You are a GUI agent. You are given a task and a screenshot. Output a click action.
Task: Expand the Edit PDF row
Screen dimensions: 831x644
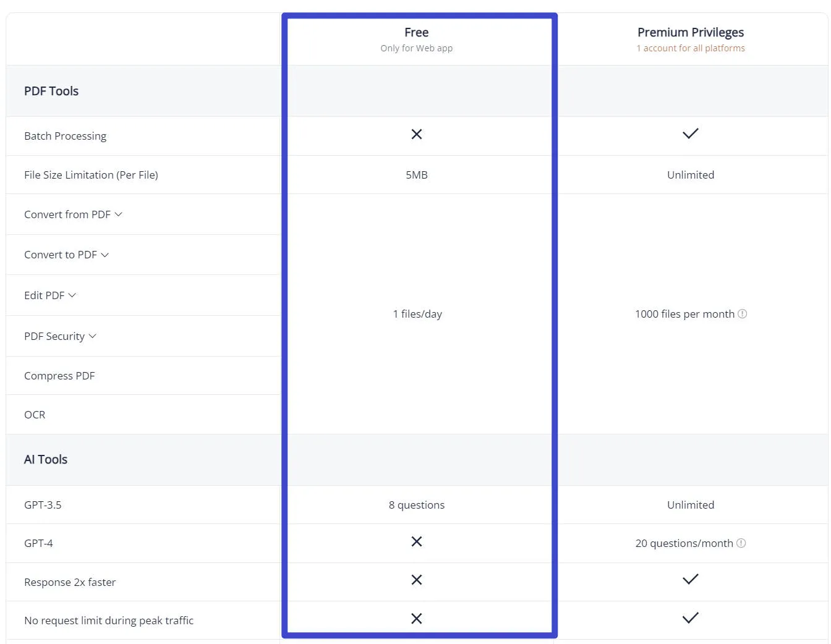click(x=72, y=295)
